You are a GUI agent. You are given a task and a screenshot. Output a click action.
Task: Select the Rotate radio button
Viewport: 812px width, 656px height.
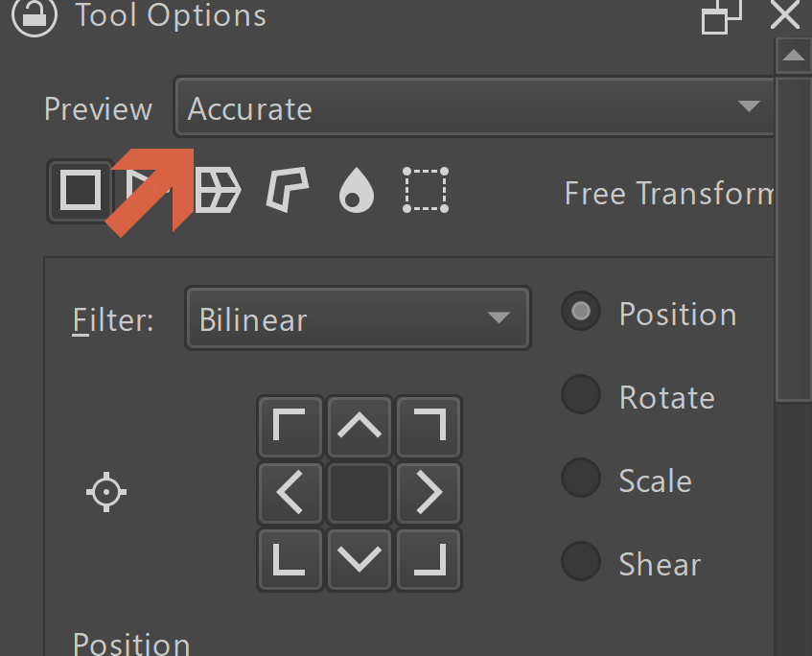[580, 395]
